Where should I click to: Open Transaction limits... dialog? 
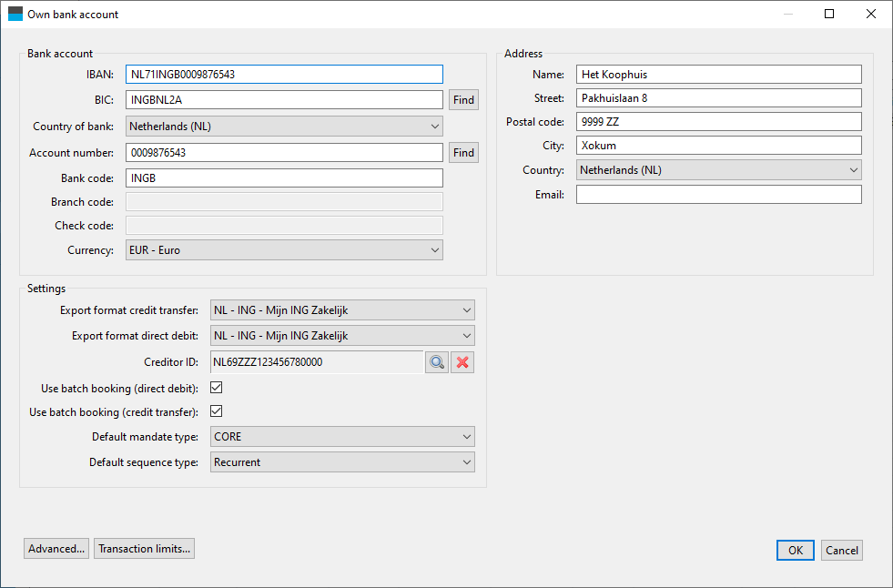point(144,549)
